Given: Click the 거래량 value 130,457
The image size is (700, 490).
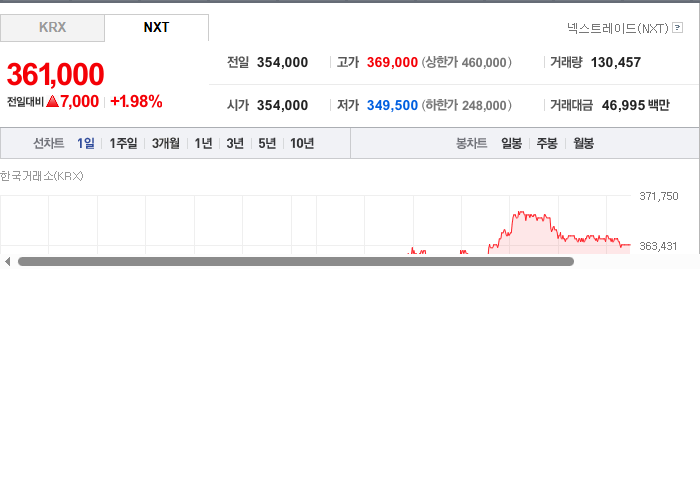Looking at the screenshot, I should (x=616, y=62).
